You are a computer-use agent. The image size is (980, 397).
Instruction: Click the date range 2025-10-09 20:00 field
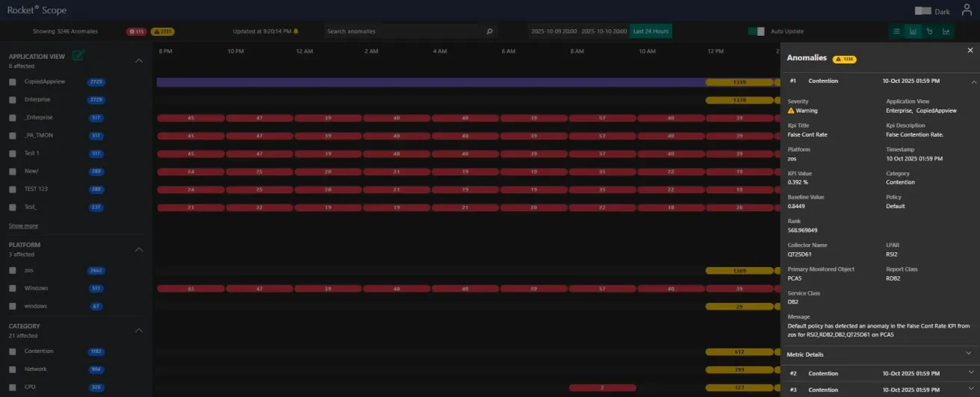(x=553, y=31)
